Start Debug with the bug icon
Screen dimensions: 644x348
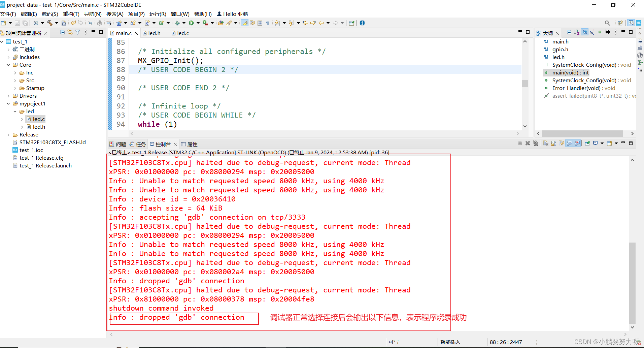pyautogui.click(x=177, y=23)
